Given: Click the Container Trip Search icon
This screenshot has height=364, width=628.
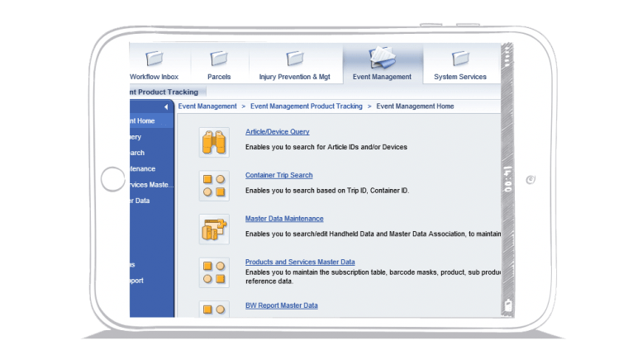Looking at the screenshot, I should click(214, 186).
